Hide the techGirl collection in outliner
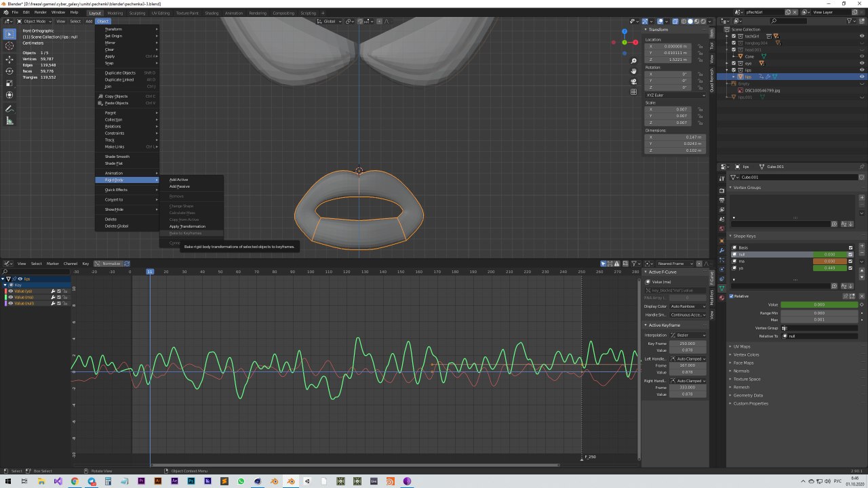 click(862, 36)
